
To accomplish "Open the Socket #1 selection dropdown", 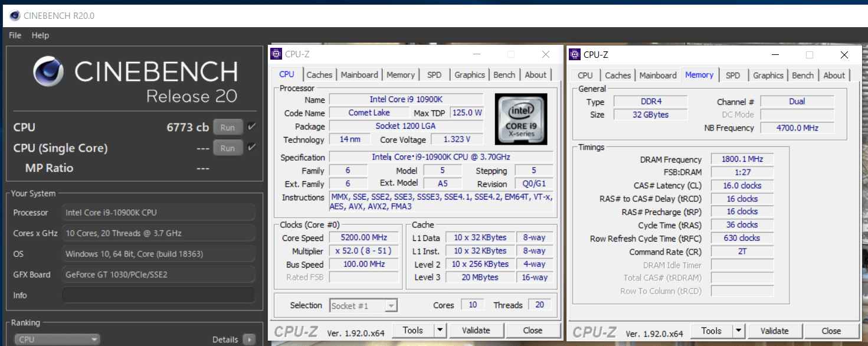I will pos(363,305).
